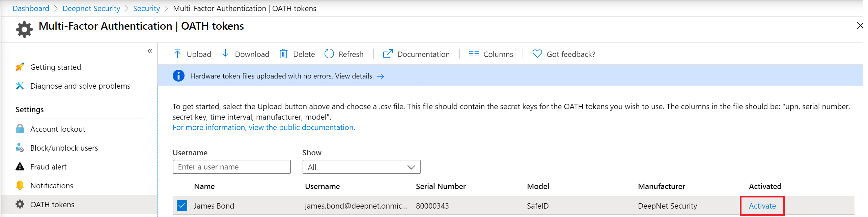Open Documentation external link icon
This screenshot has width=868, height=217.
pos(388,54)
